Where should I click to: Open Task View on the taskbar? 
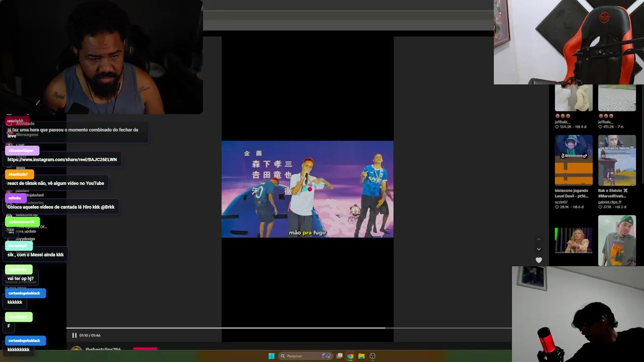(340, 356)
